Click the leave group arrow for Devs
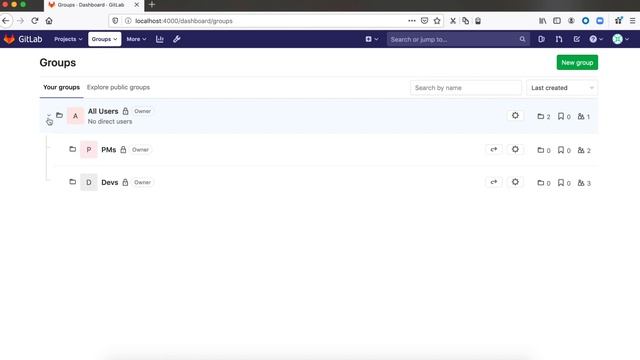The width and height of the screenshot is (640, 360). pos(494,182)
